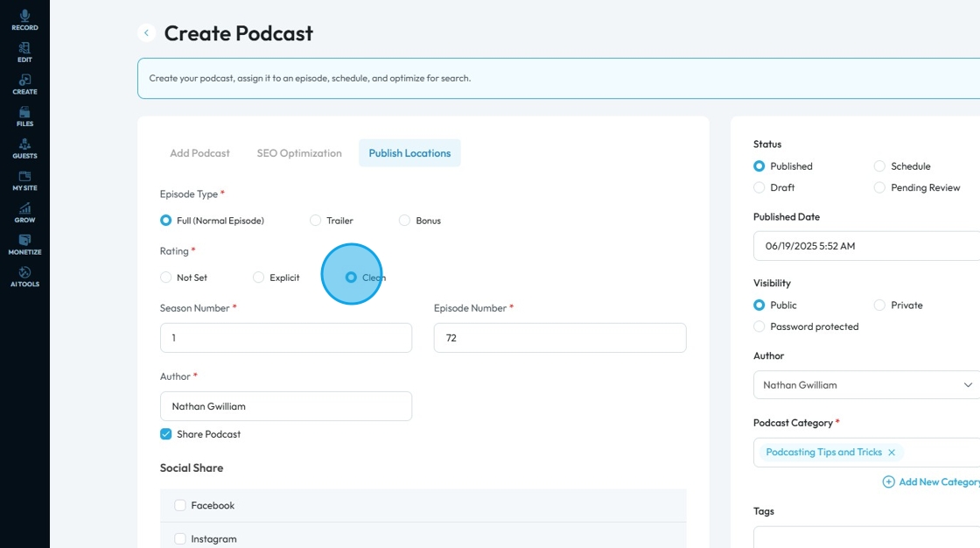Image resolution: width=980 pixels, height=548 pixels.
Task: Remove the Podcasting Tips and Tricks category tag
Action: point(892,453)
